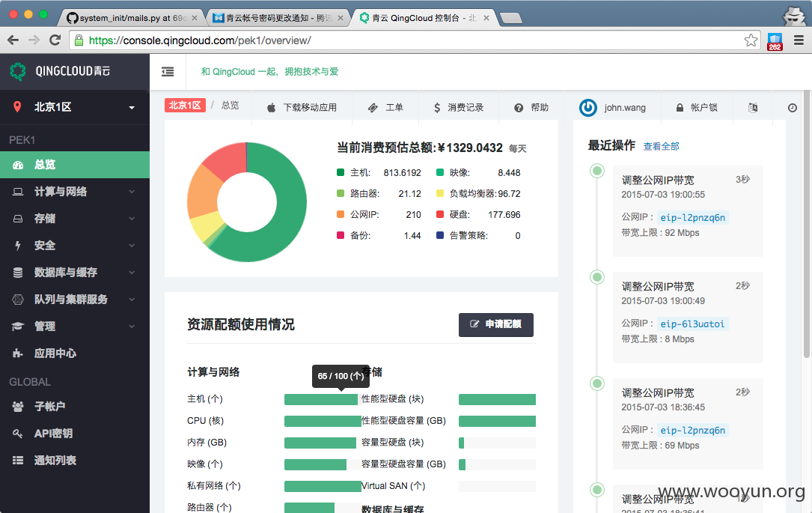Viewport: 812px width, 513px height.
Task: Open john.wang account menu
Action: [x=612, y=107]
